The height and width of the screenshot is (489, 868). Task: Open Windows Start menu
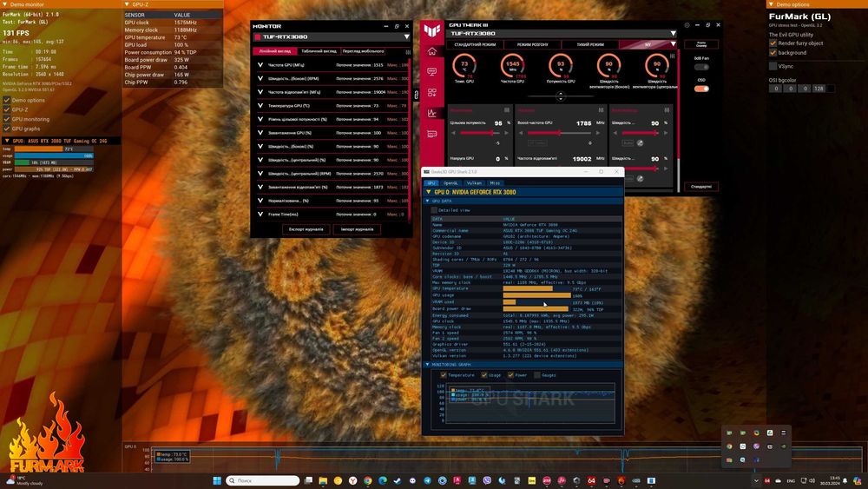coord(217,480)
